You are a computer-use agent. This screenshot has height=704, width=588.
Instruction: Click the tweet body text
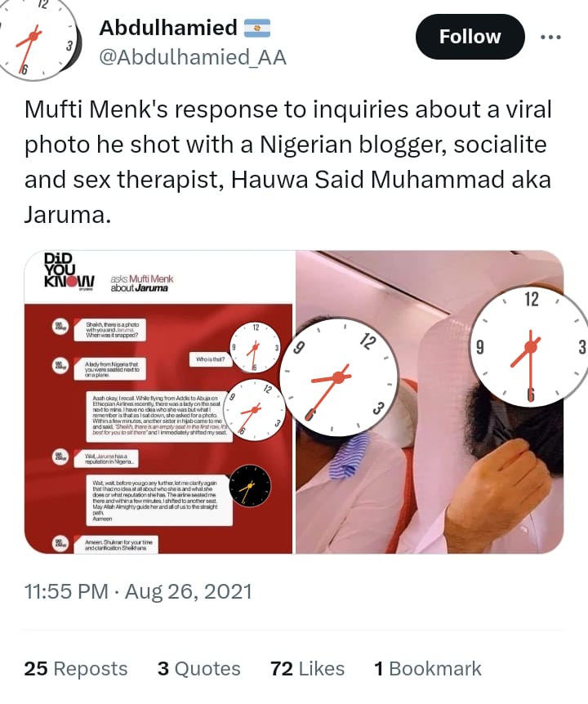[287, 162]
